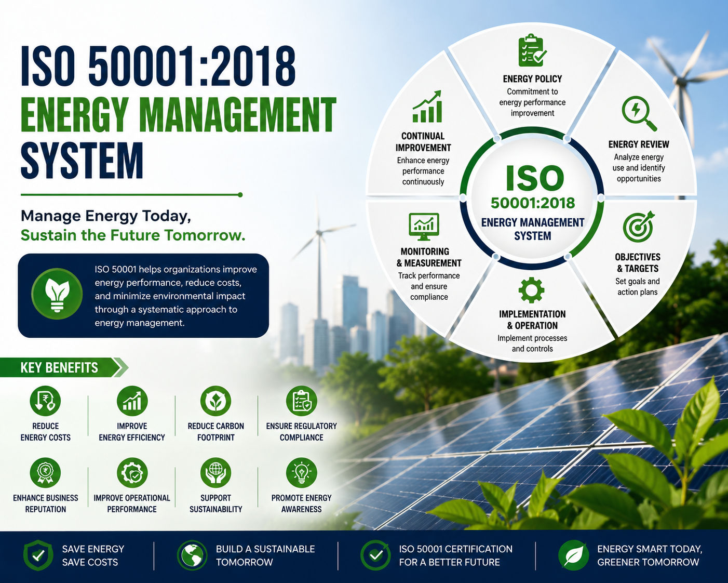Click the 'ENHANCE BUSINESS REPUTATION' label
728x583 pixels.
tap(46, 504)
